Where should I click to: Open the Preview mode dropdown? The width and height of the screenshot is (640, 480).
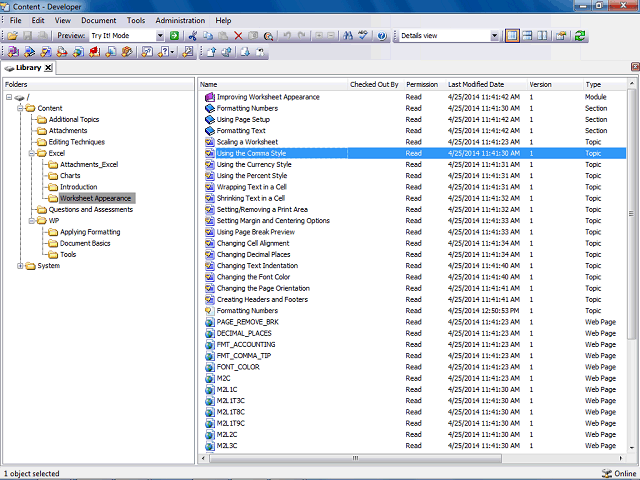[160, 36]
